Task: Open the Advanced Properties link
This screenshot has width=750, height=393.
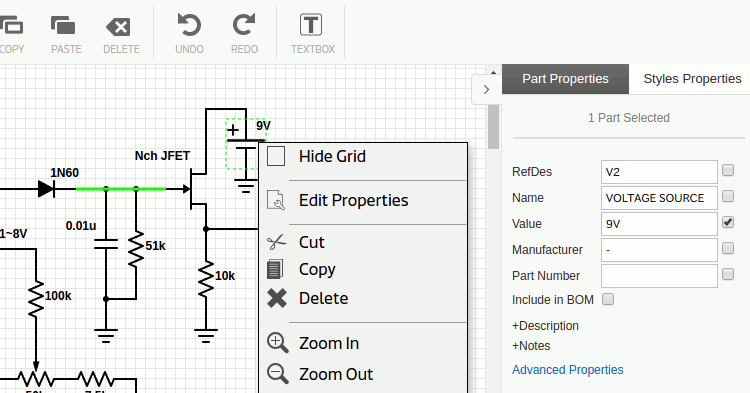Action: coord(568,370)
